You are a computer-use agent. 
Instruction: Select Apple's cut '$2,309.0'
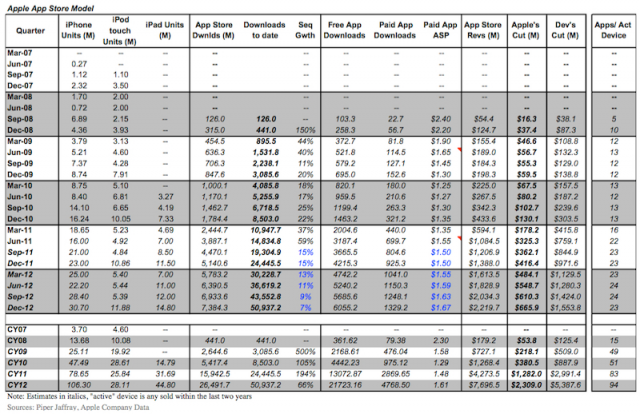tap(527, 385)
